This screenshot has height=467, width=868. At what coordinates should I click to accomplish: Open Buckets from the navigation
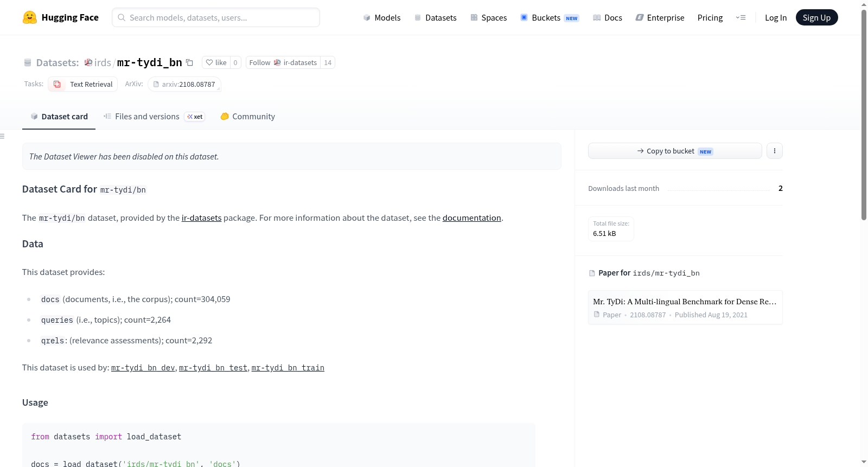click(550, 17)
